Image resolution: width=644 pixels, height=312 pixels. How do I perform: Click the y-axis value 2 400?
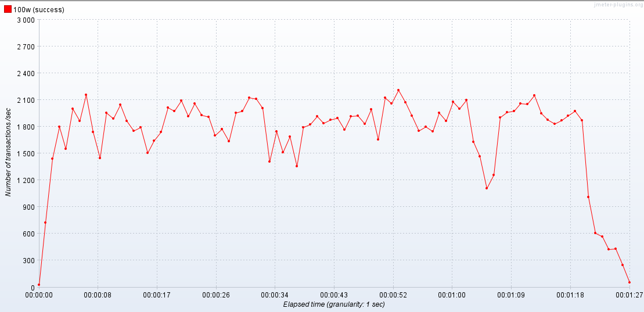[x=26, y=73]
